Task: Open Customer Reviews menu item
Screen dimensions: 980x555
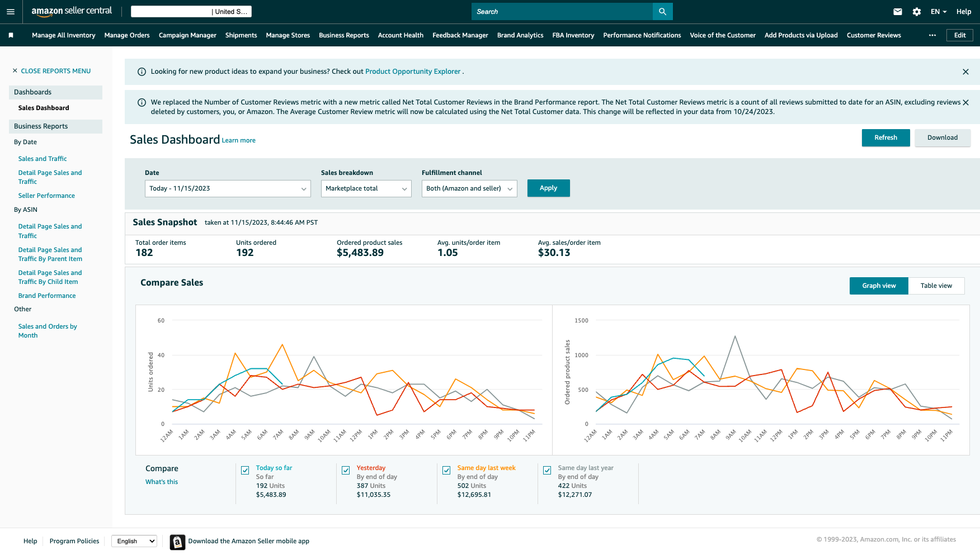Action: point(874,35)
